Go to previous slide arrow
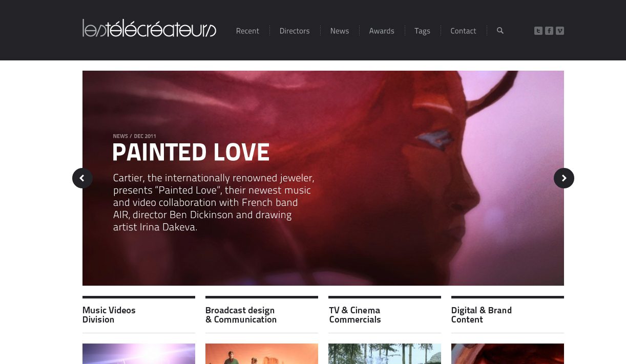The image size is (626, 364). [x=82, y=178]
